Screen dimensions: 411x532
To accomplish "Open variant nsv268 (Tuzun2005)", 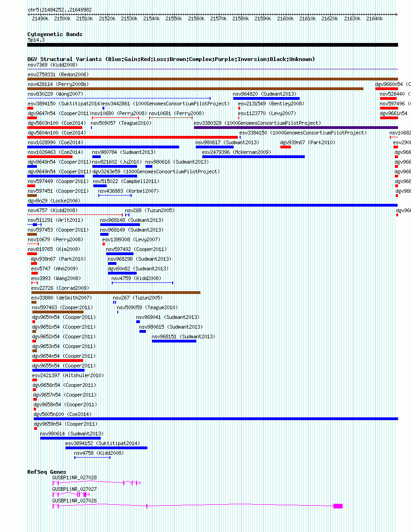I will coord(150,210).
